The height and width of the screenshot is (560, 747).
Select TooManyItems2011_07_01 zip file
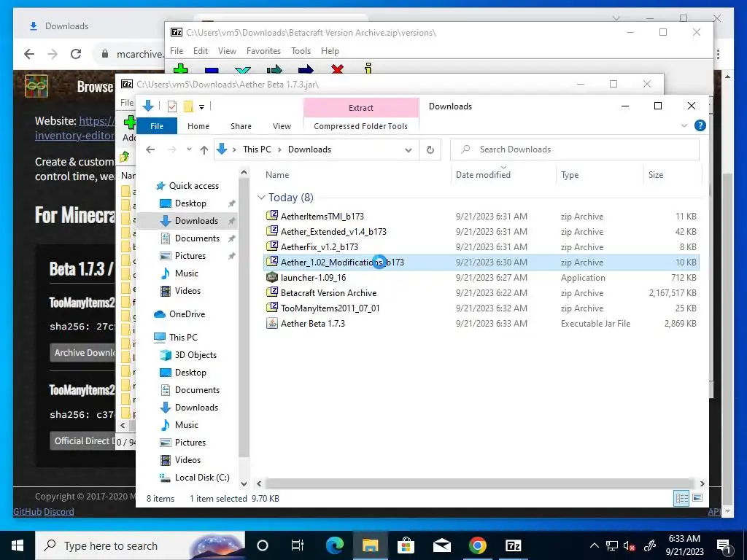coord(481,308)
